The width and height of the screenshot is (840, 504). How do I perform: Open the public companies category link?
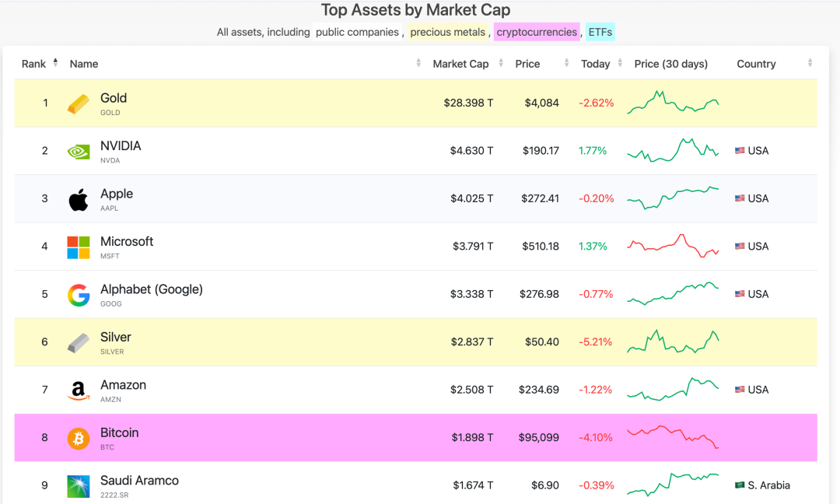(x=357, y=32)
